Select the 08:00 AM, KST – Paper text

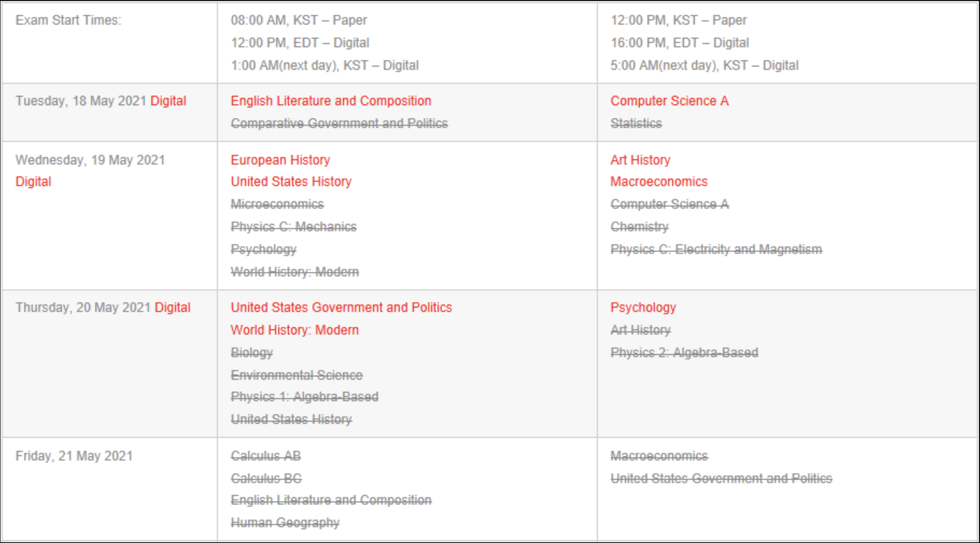pos(299,20)
